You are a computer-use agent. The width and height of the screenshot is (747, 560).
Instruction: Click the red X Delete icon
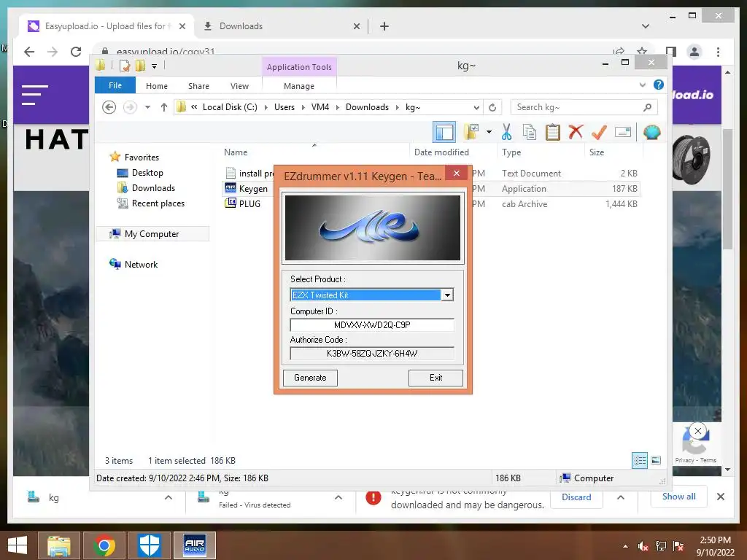[576, 131]
